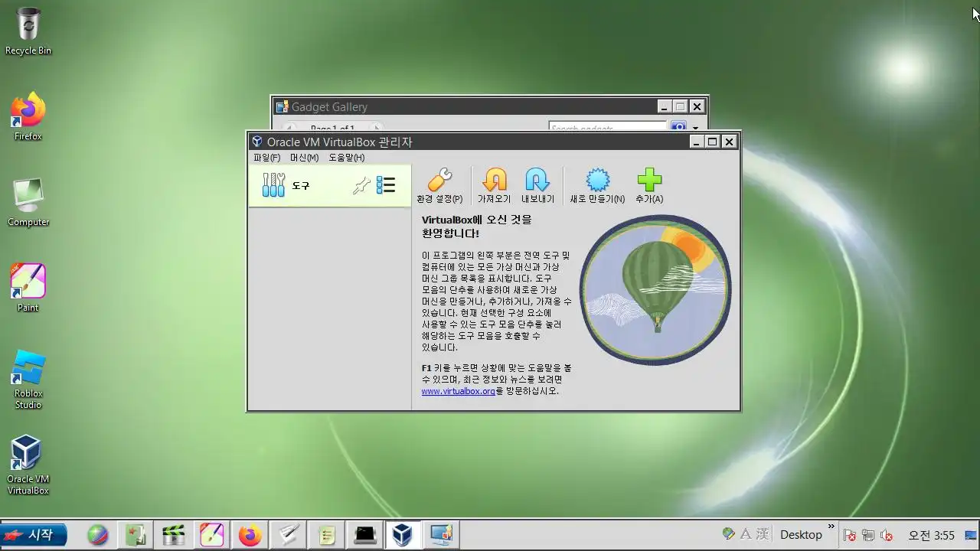Viewport: 980px width, 551px height.
Task: Click the Desktop toolbar label on taskbar
Action: [801, 535]
